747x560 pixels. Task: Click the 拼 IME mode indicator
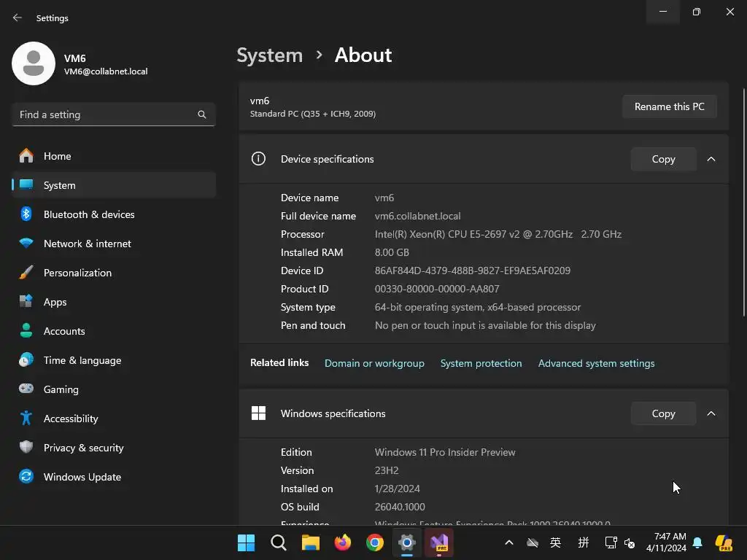click(x=584, y=542)
